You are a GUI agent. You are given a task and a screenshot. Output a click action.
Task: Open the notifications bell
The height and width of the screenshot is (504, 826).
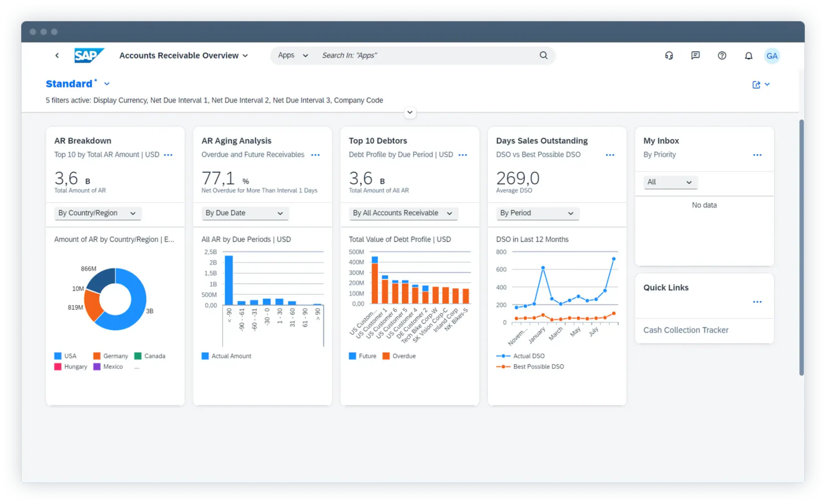click(748, 55)
